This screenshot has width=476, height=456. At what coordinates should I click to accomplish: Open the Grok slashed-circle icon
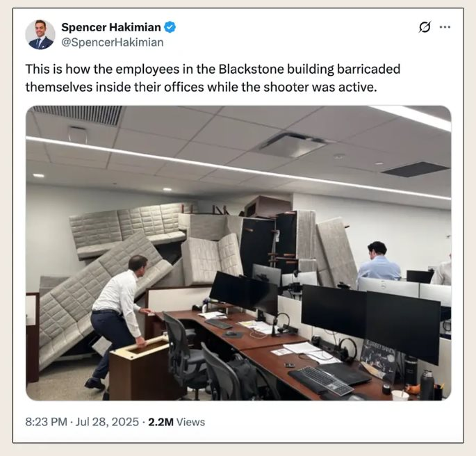[425, 27]
